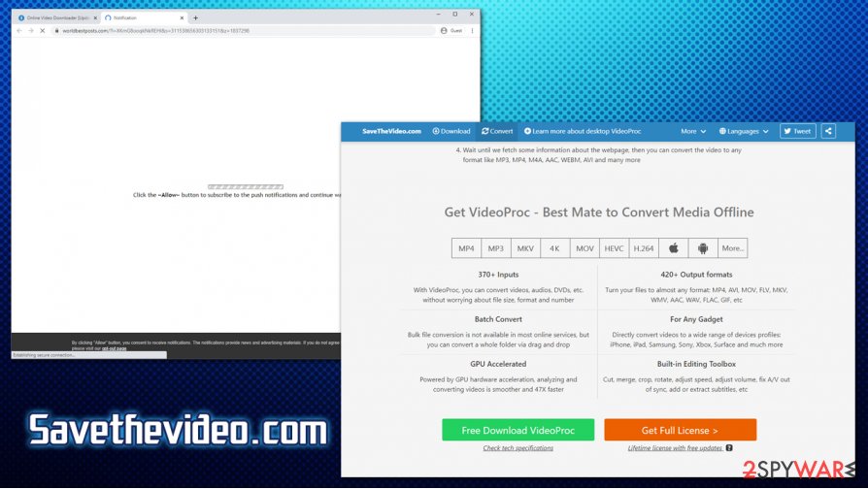Click the 'For Any Gadget' heading
This screenshot has width=868, height=489.
696,319
